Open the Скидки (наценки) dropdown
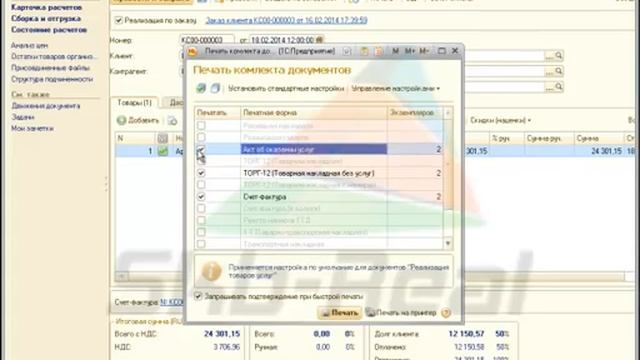Screen dimensions: 640x360 (x=500, y=120)
